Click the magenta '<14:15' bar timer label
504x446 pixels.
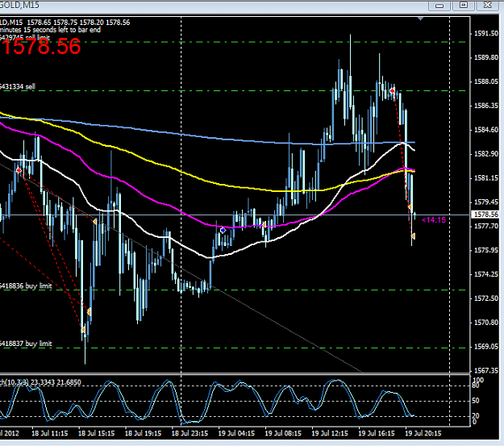pyautogui.click(x=434, y=220)
